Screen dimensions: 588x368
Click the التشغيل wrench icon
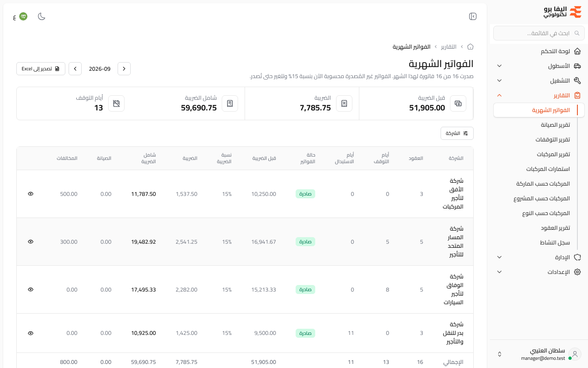pos(577,81)
